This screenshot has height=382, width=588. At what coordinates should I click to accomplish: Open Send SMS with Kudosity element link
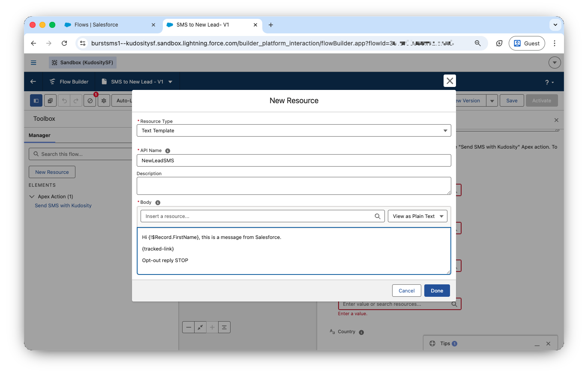(x=63, y=206)
